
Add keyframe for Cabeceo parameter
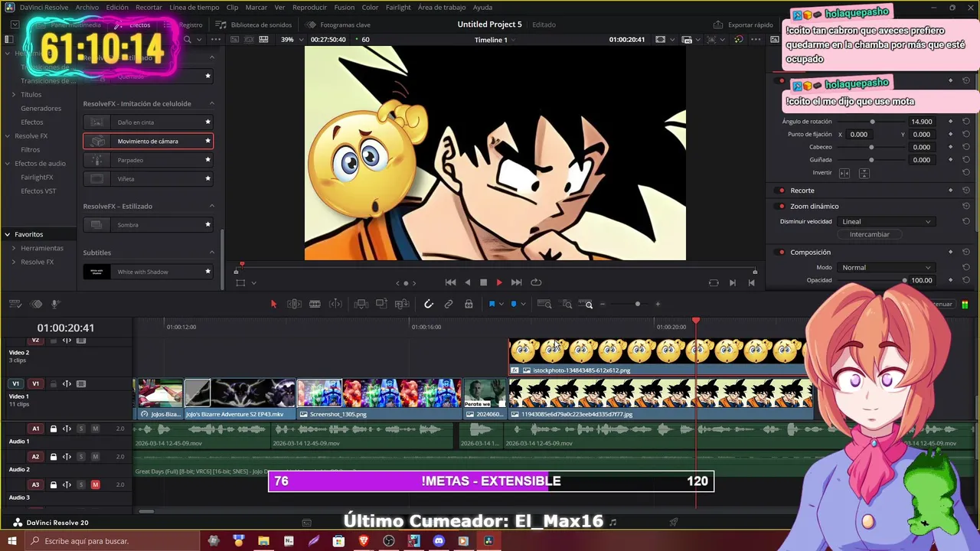[x=950, y=147]
